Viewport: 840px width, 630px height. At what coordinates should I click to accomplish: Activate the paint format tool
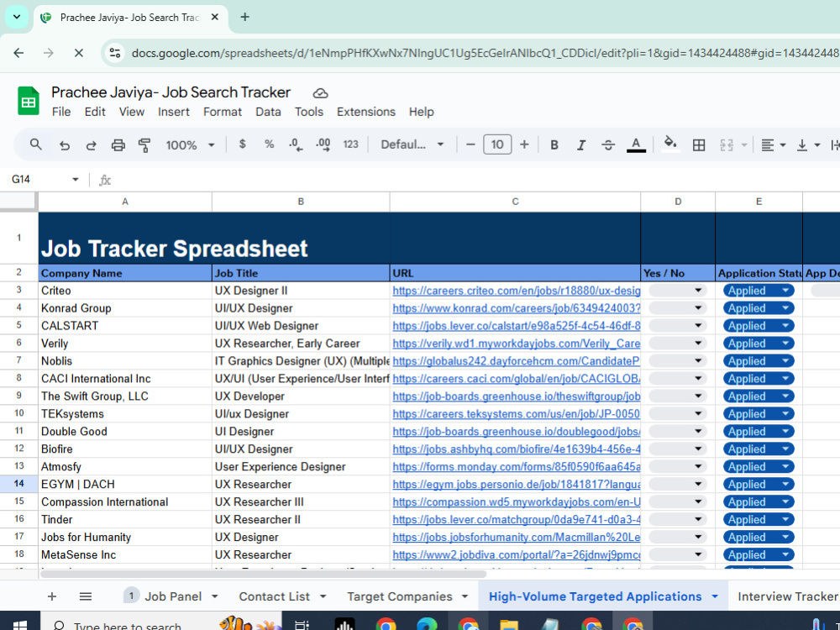144,145
